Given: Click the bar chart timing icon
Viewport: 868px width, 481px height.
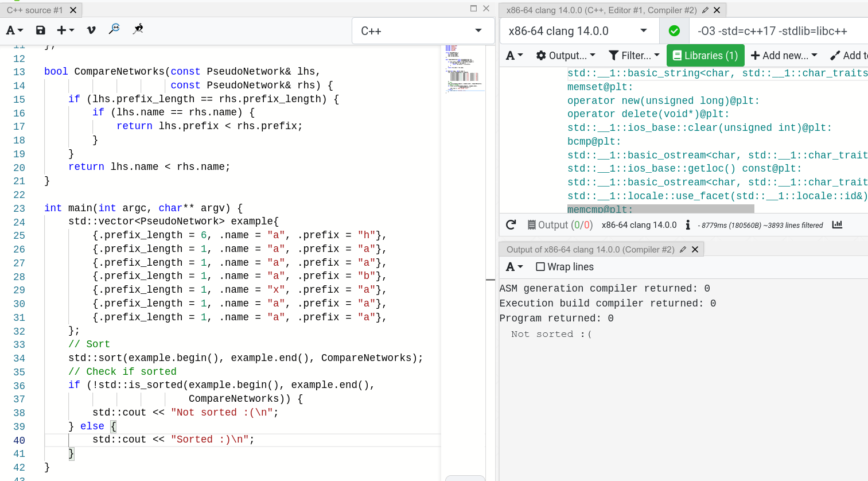Looking at the screenshot, I should (x=837, y=225).
